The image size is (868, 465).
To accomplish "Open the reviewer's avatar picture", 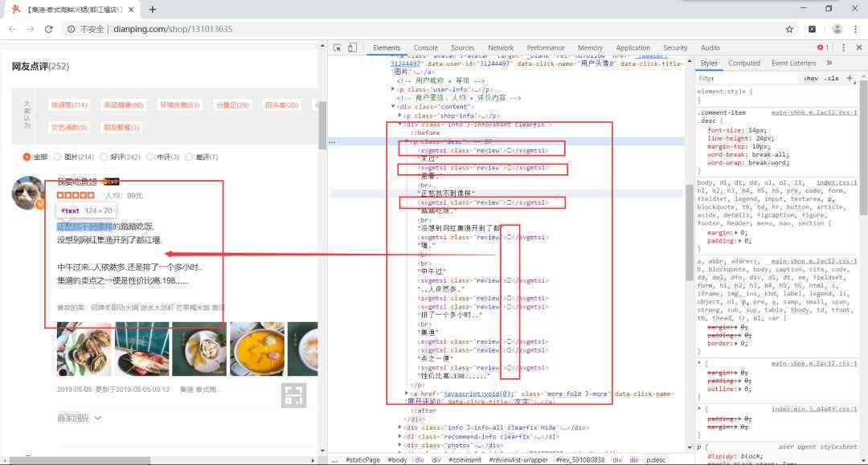I will pyautogui.click(x=27, y=193).
